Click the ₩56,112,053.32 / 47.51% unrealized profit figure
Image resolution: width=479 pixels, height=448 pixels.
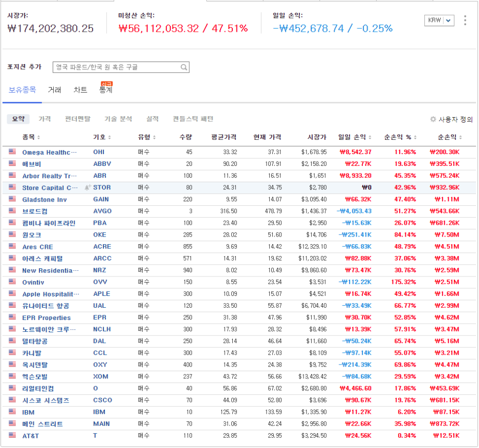(x=183, y=29)
